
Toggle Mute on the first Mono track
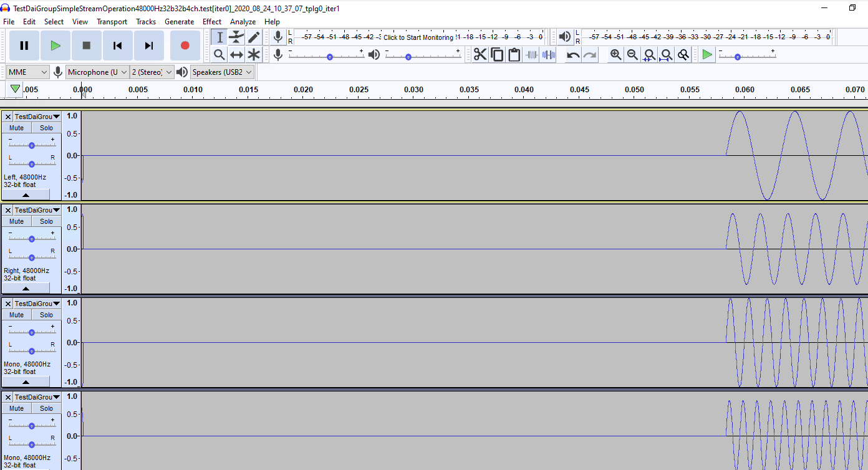[17, 315]
